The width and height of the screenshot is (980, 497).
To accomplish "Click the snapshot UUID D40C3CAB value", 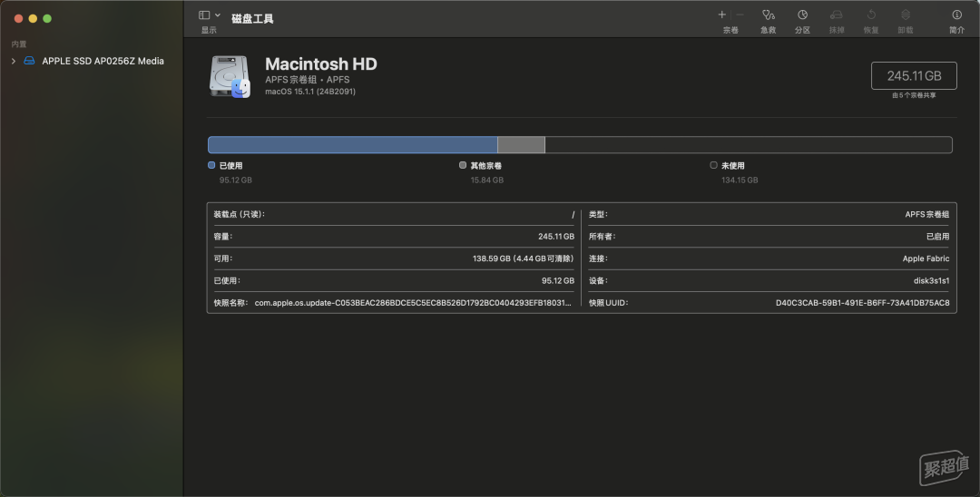I will tap(863, 303).
